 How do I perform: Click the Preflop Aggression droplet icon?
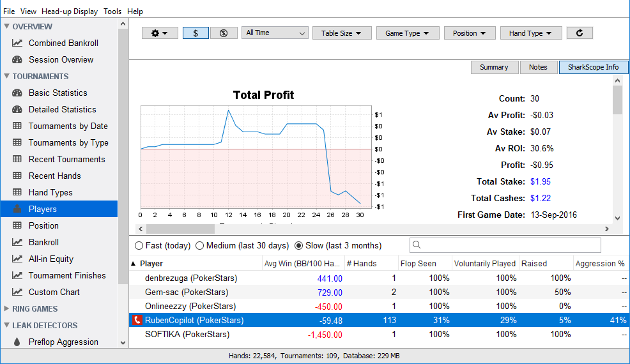click(x=17, y=342)
